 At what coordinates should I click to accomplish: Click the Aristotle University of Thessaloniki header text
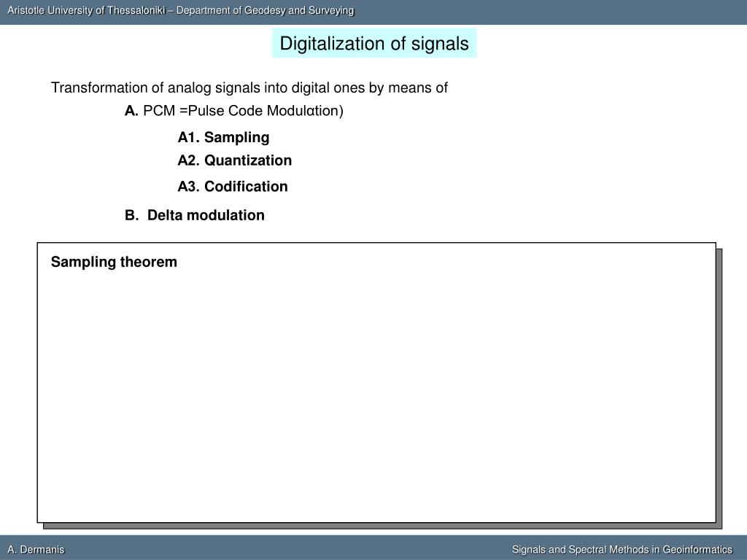coord(181,10)
